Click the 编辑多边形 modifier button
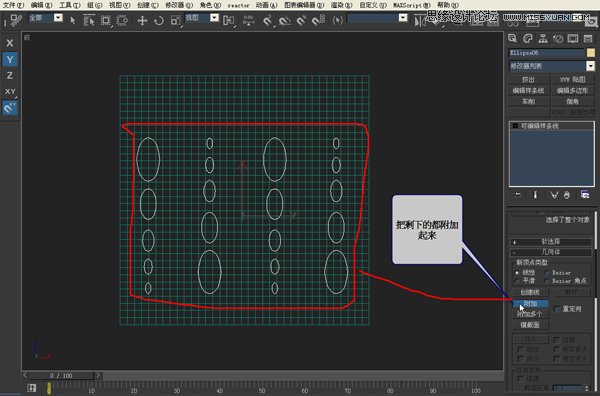 [572, 91]
